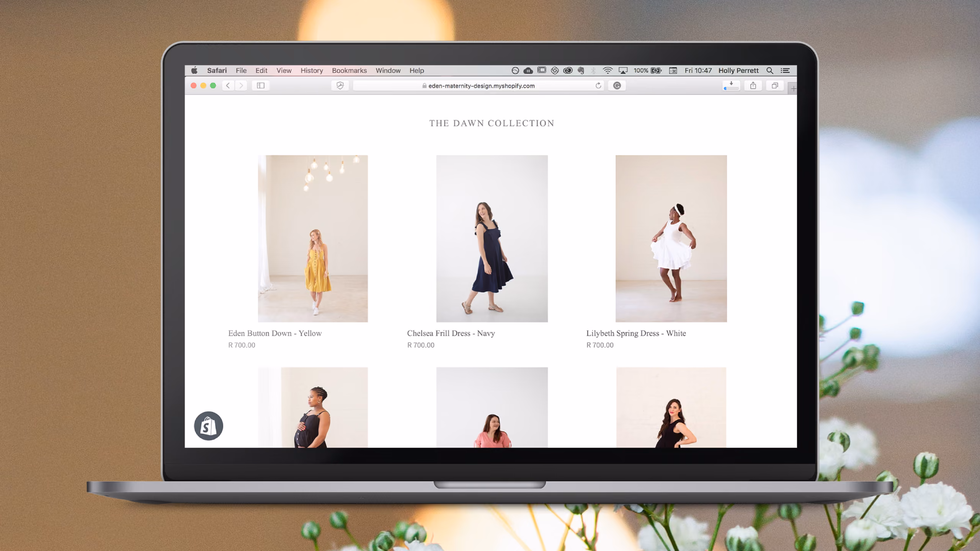This screenshot has width=980, height=551.
Task: Open the View menu
Action: click(284, 70)
